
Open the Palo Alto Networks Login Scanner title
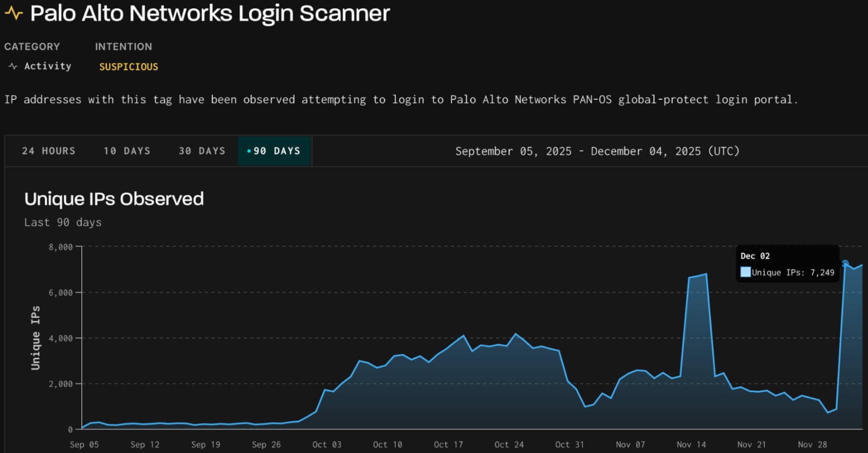(x=211, y=13)
